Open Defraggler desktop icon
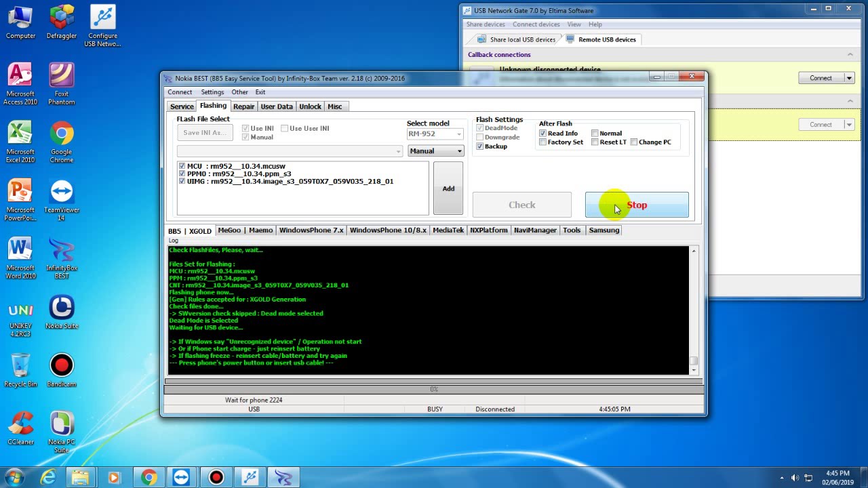Image resolution: width=868 pixels, height=488 pixels. (x=62, y=22)
